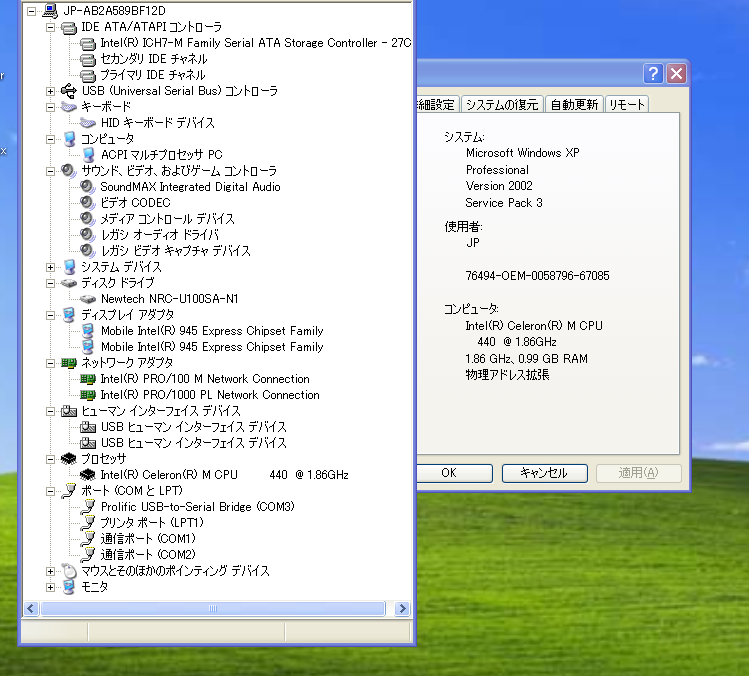Click the セカンダリ IDE チャネル device icon
Viewport: 749px width, 676px height.
(88, 59)
